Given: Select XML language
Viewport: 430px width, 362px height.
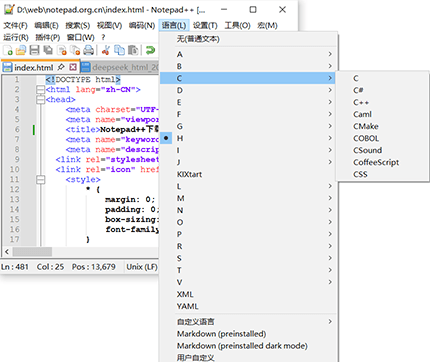Looking at the screenshot, I should 249,294.
